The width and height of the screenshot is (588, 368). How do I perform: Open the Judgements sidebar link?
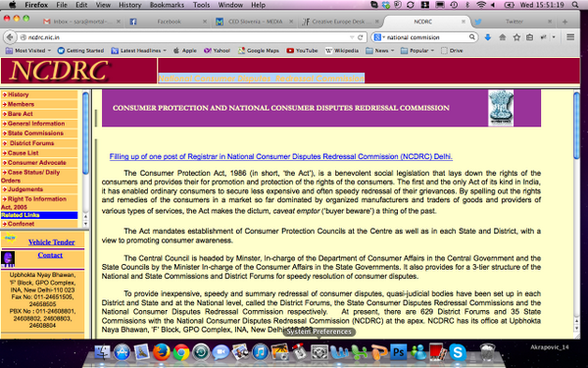click(25, 189)
